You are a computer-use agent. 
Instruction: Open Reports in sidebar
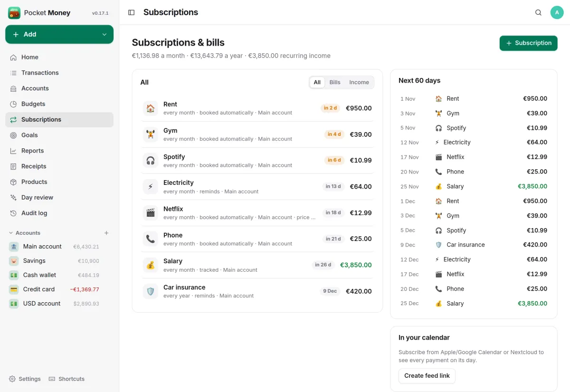click(59, 151)
